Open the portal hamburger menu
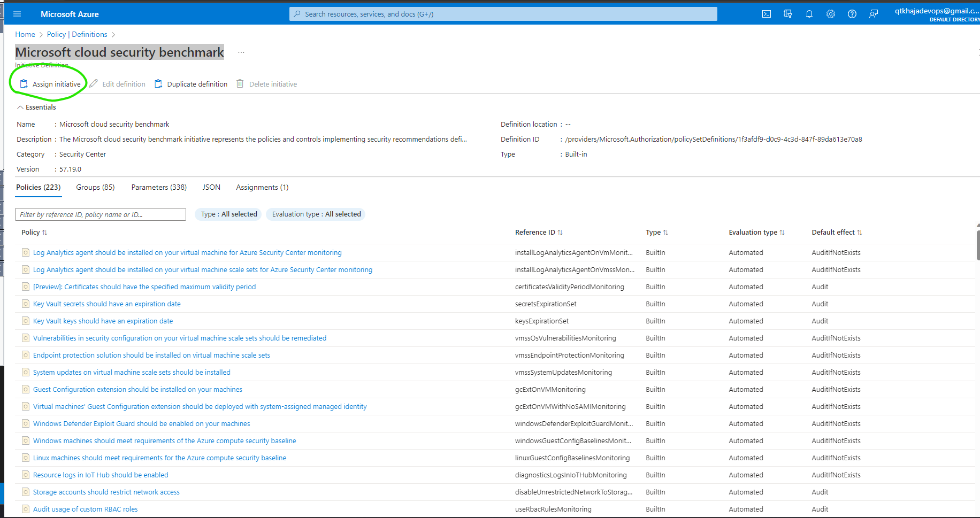 17,14
